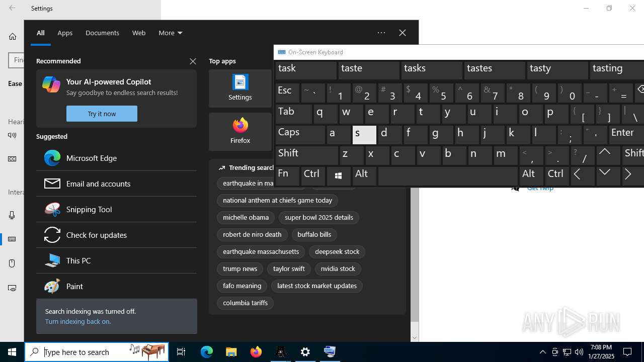Click the space bar on on-screen keyboard
The image size is (644, 362).
tap(448, 176)
